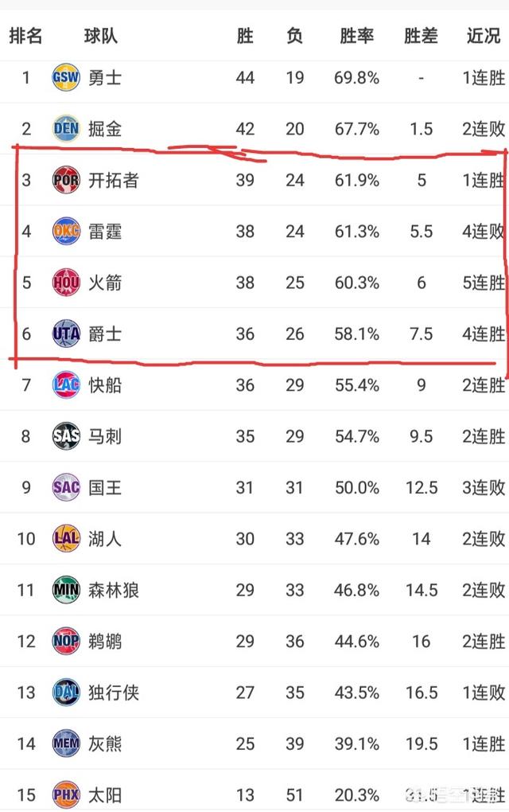The image size is (509, 812).
Task: Open the LAL Lakers team logo
Action: point(66,539)
